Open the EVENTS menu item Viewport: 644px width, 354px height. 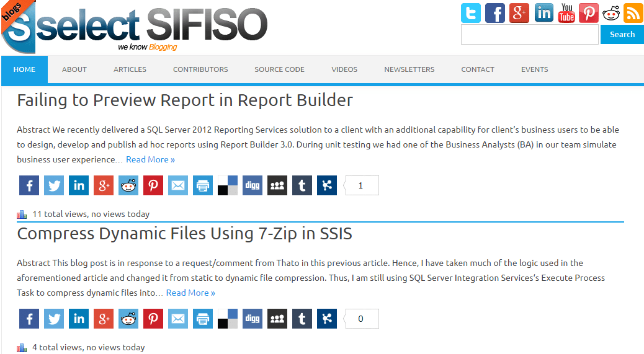coord(534,69)
